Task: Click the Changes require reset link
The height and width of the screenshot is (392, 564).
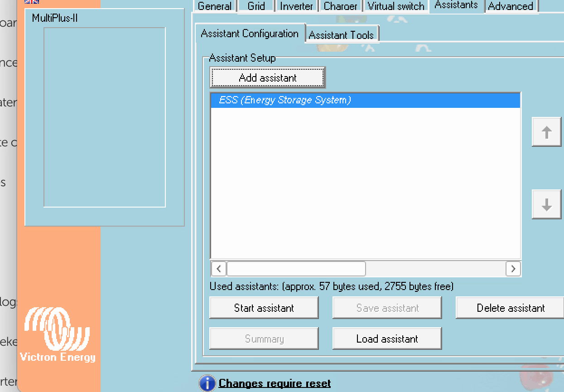Action: click(275, 383)
